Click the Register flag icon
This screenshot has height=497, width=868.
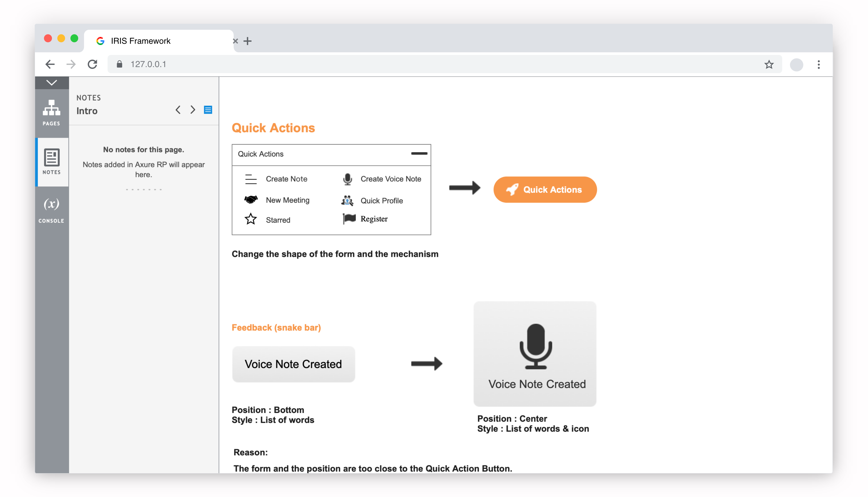[x=349, y=218]
